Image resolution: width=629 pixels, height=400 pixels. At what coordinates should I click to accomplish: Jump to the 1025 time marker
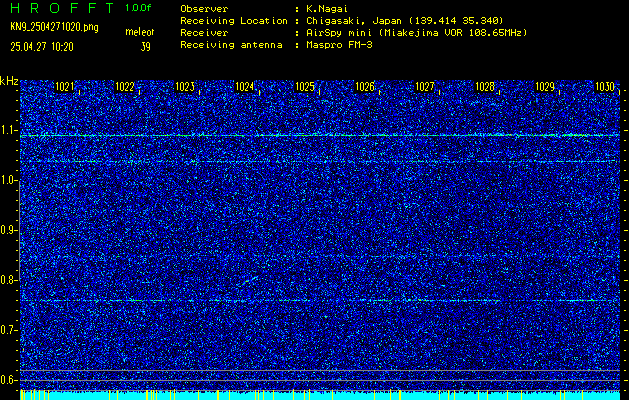pos(305,87)
